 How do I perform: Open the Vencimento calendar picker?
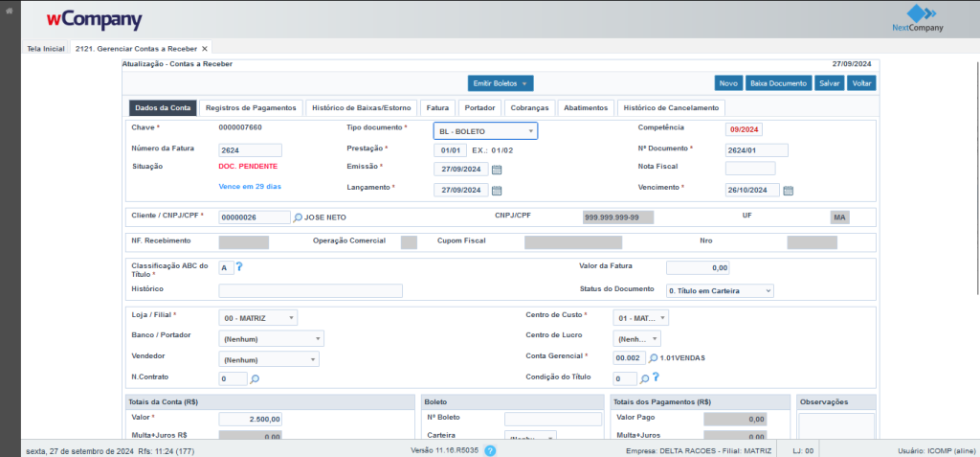click(789, 191)
